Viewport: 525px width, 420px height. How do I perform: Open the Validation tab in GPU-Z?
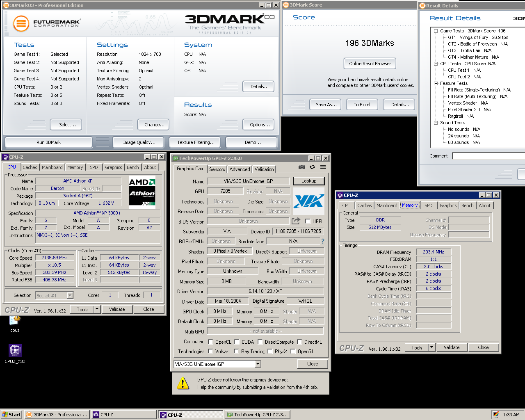pyautogui.click(x=264, y=169)
